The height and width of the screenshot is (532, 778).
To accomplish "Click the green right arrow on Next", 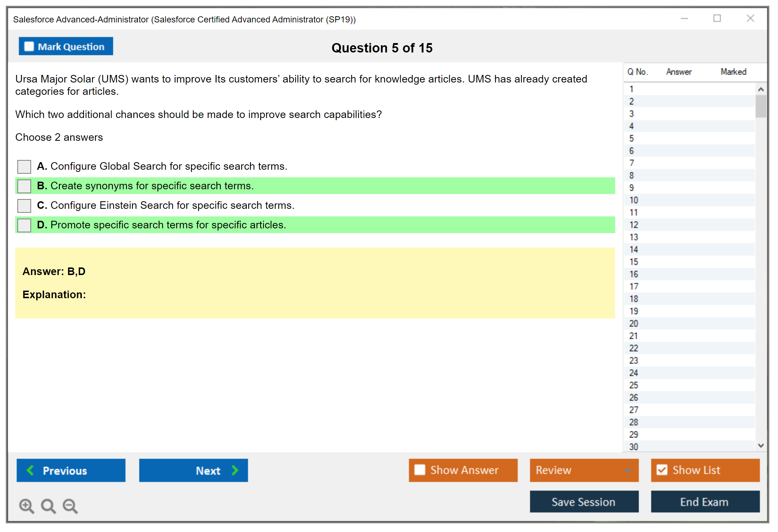I will (235, 470).
